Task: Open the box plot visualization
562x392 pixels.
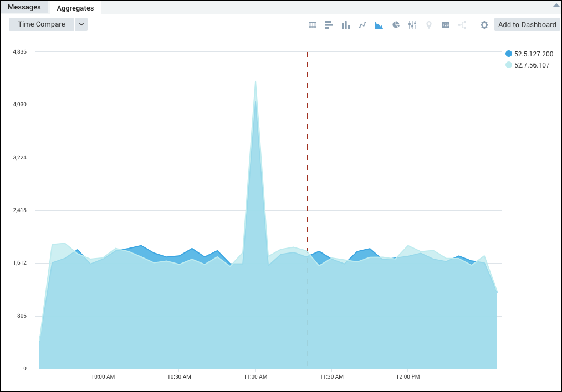Action: tap(412, 24)
